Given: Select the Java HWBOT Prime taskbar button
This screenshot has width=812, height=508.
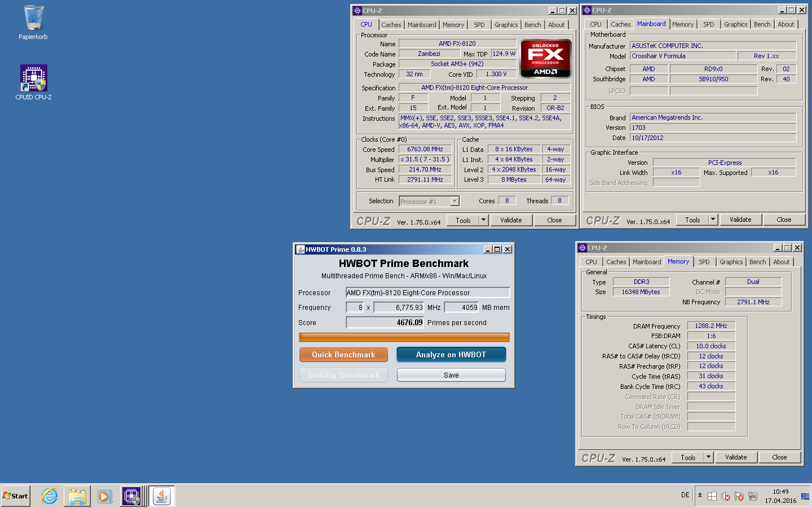Looking at the screenshot, I should (162, 496).
